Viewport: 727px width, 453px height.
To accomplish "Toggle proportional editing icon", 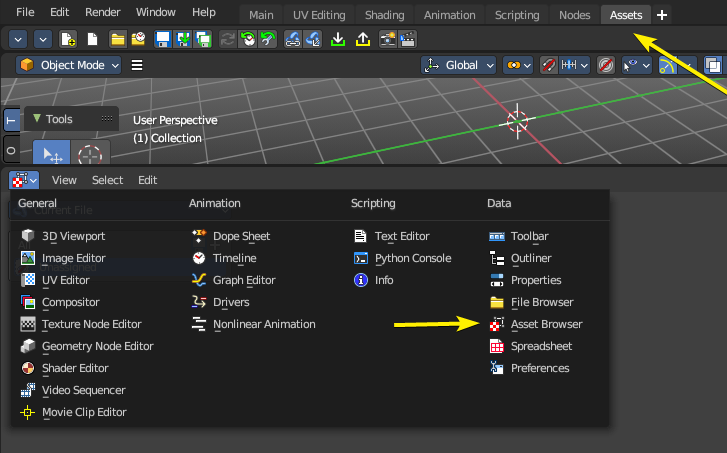I will 606,65.
